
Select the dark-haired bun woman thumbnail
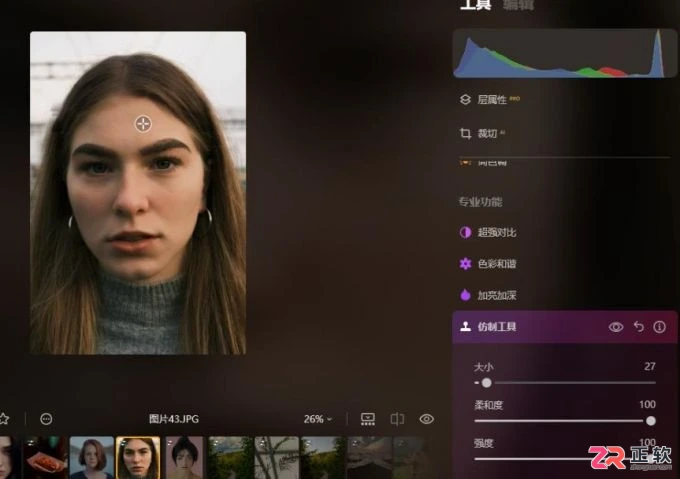pos(184,457)
